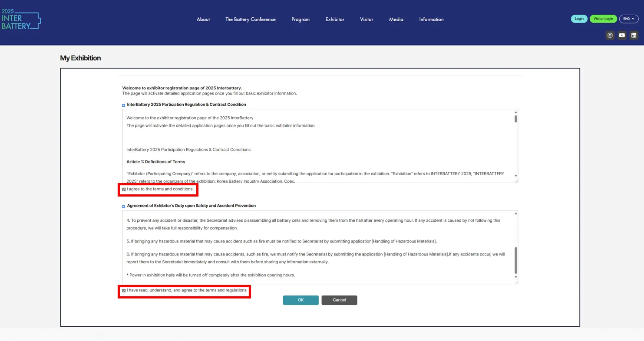
Task: Click 'Agreement of Exhibitor's Duty upon Safety' title
Action: coord(192,206)
